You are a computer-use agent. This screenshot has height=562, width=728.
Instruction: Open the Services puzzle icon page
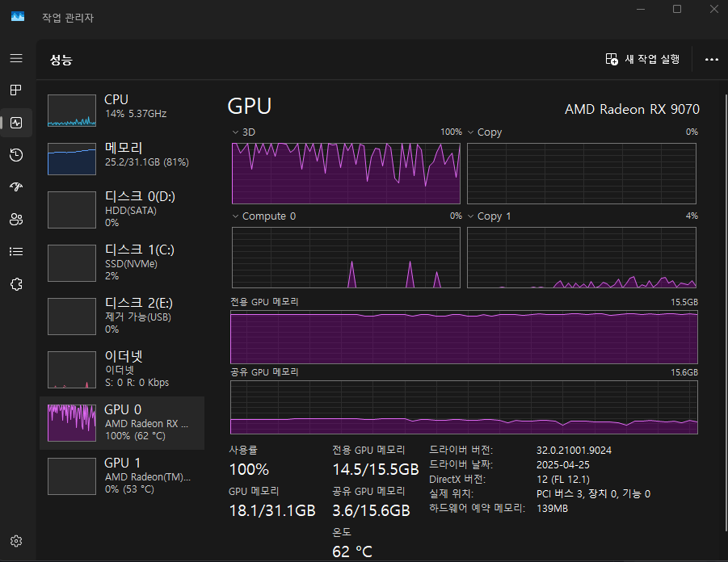pos(16,284)
